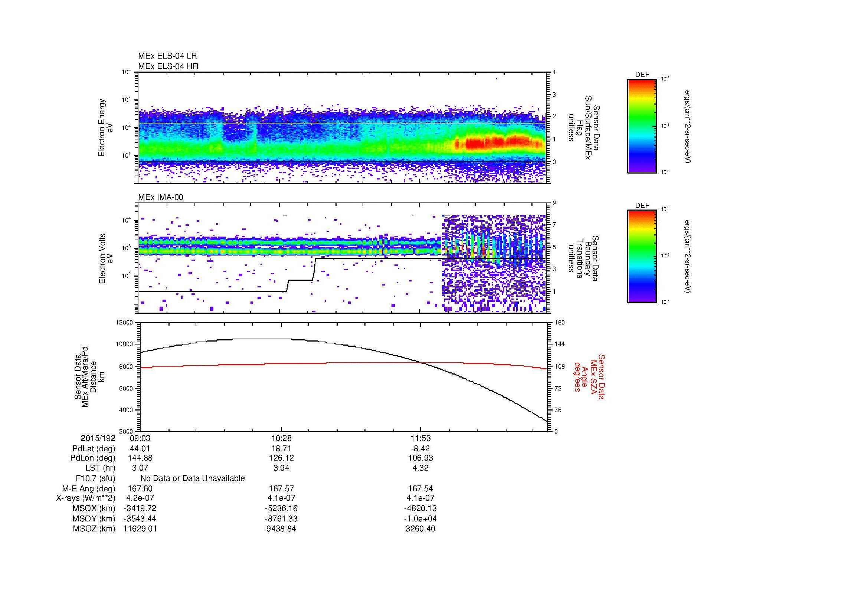Click the 'Electron Volts eV' axis label
This screenshot has height=613, width=868.
(x=106, y=258)
